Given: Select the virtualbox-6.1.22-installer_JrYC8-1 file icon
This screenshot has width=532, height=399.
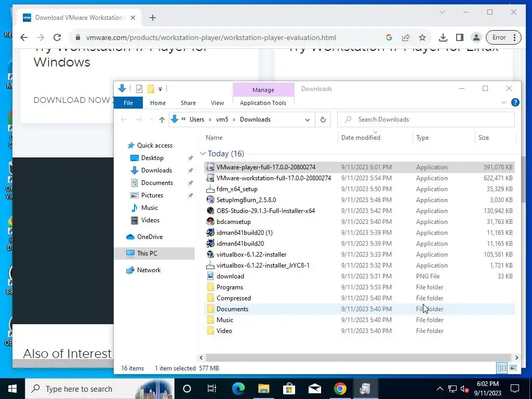Looking at the screenshot, I should click(210, 265).
